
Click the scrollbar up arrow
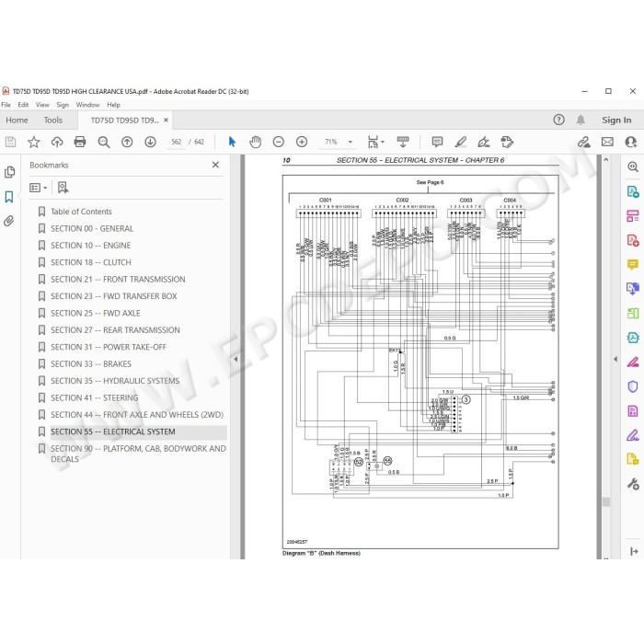point(606,160)
